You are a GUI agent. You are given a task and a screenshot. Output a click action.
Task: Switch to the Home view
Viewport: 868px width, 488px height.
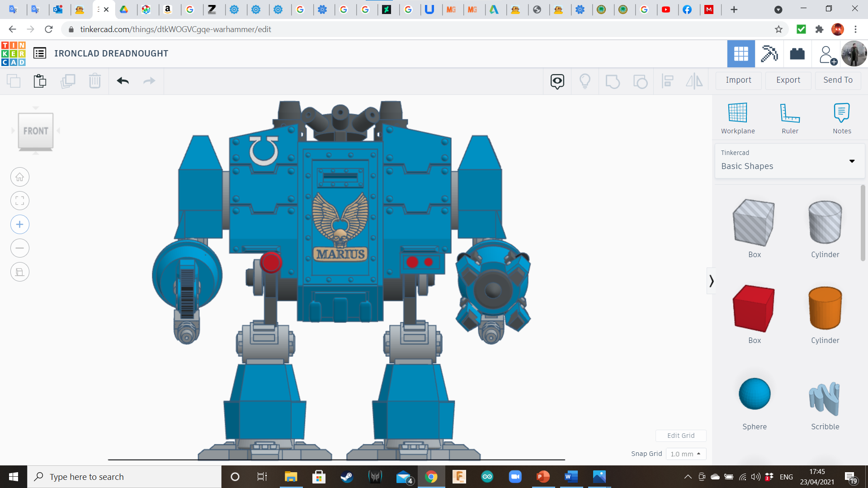pyautogui.click(x=19, y=177)
